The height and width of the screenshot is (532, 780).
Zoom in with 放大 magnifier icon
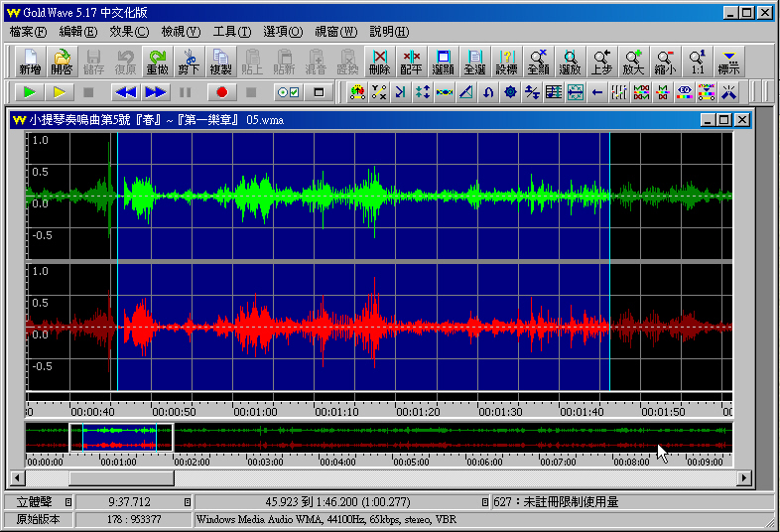633,62
